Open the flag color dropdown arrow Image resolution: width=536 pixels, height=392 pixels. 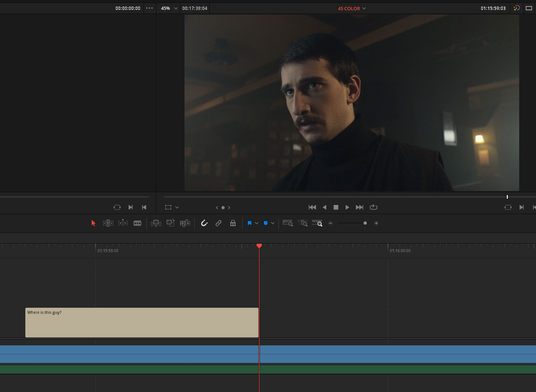click(256, 223)
